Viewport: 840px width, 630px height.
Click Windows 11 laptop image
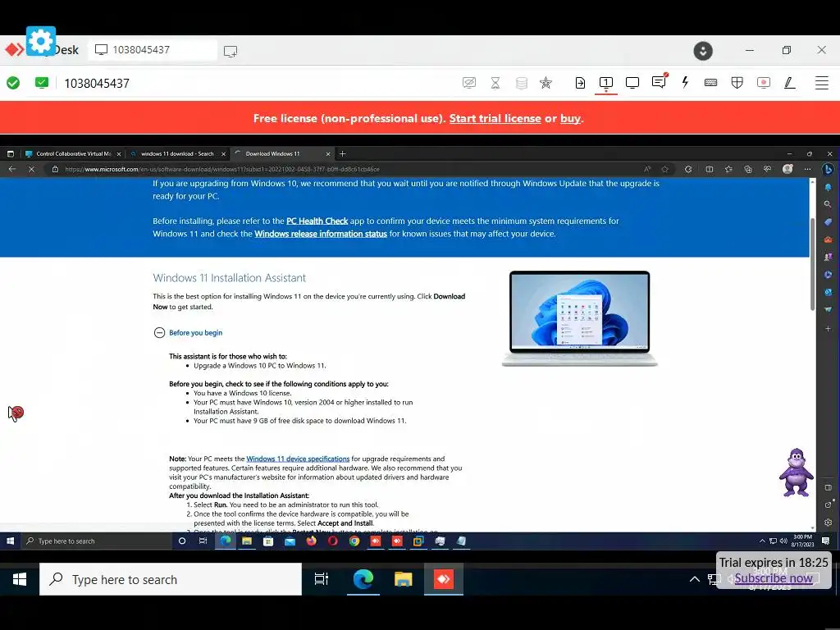click(580, 318)
